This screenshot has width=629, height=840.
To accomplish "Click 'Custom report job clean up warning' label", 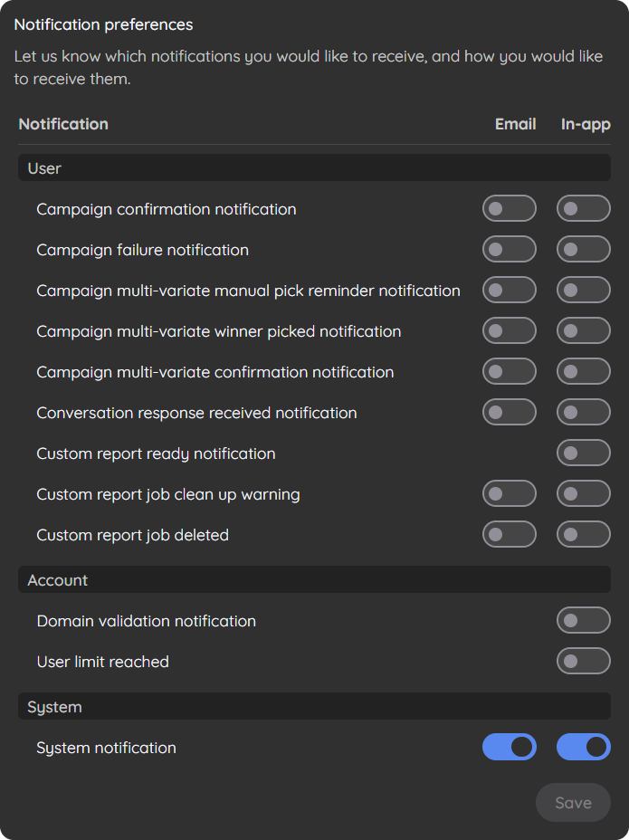I will click(x=168, y=494).
